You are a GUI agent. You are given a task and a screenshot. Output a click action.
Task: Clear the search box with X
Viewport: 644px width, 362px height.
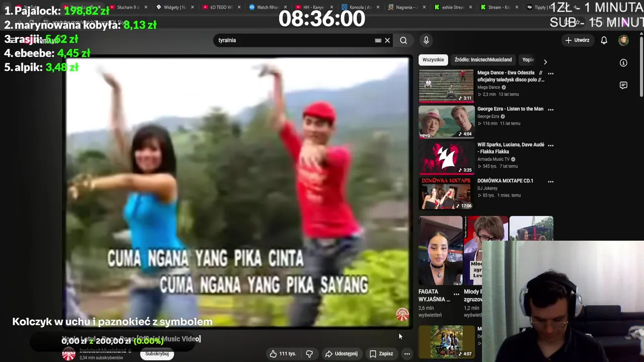click(x=387, y=40)
